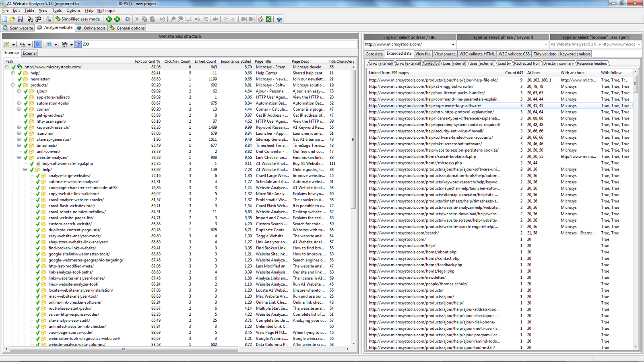Click the links list vertical scrollbar down arrow
Screen dimensions: 644x362
coord(636,347)
